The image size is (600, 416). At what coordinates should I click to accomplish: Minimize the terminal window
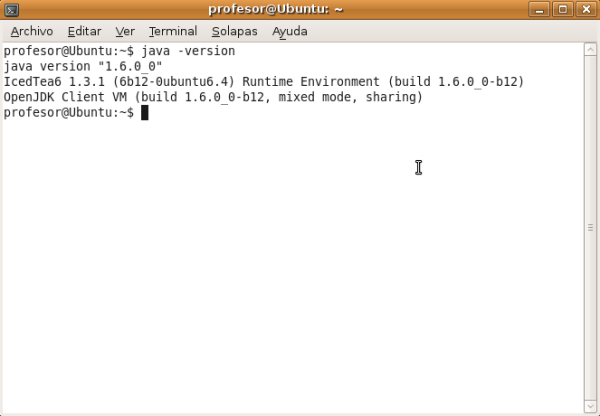point(541,10)
